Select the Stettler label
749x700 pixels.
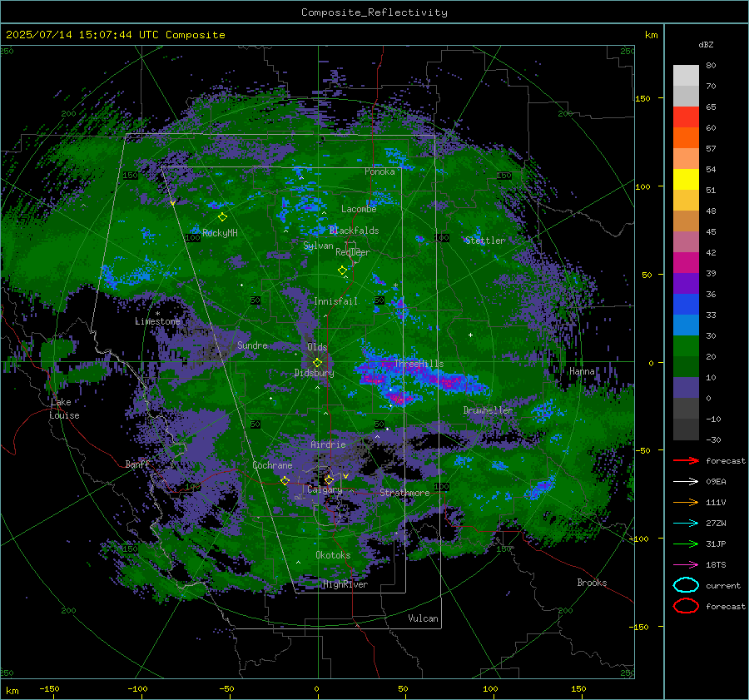click(485, 241)
